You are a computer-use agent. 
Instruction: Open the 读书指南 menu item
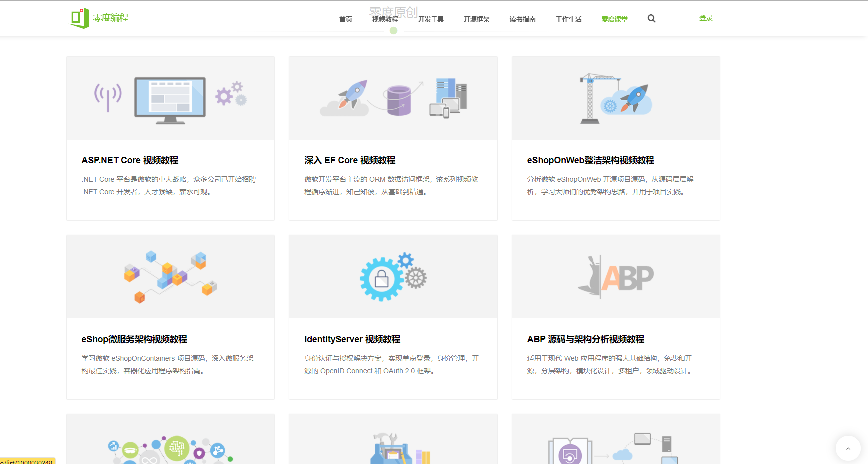point(523,19)
